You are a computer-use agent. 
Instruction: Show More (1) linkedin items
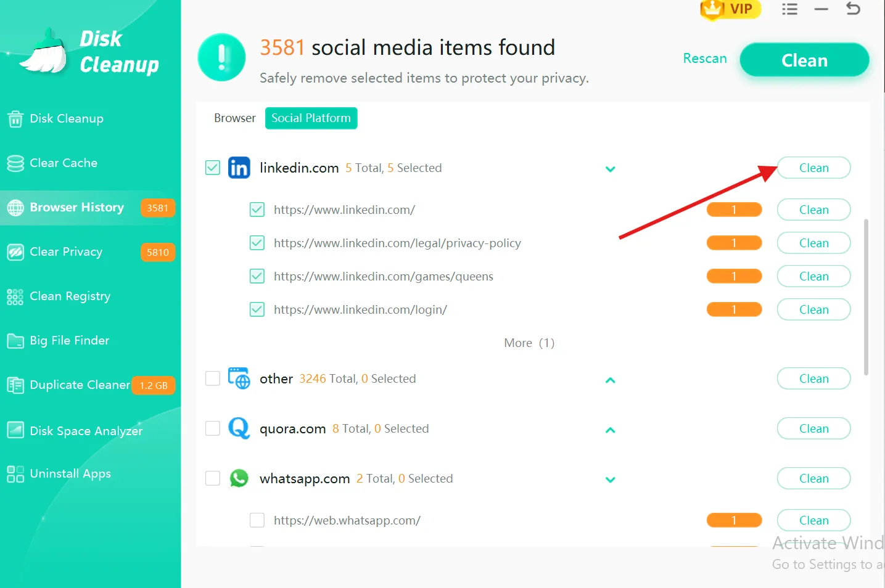tap(529, 343)
